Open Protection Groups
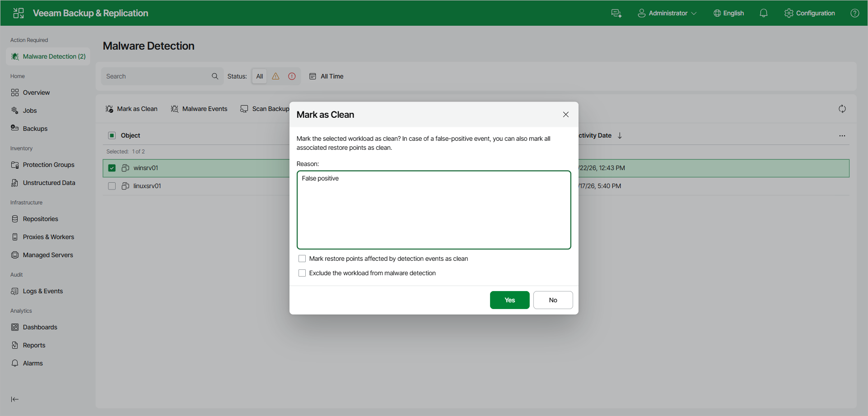The image size is (868, 416). (x=43, y=165)
